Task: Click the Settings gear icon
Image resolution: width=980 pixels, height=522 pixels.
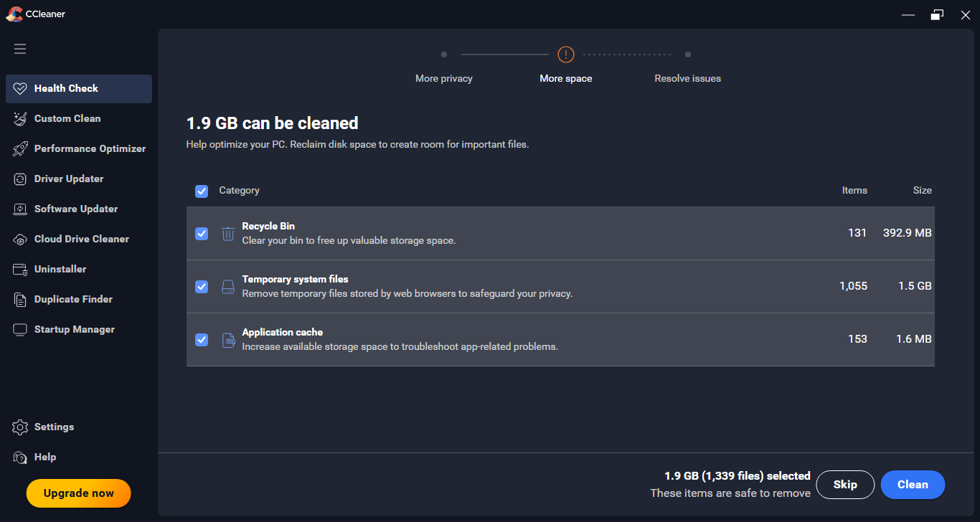Action: pyautogui.click(x=20, y=427)
